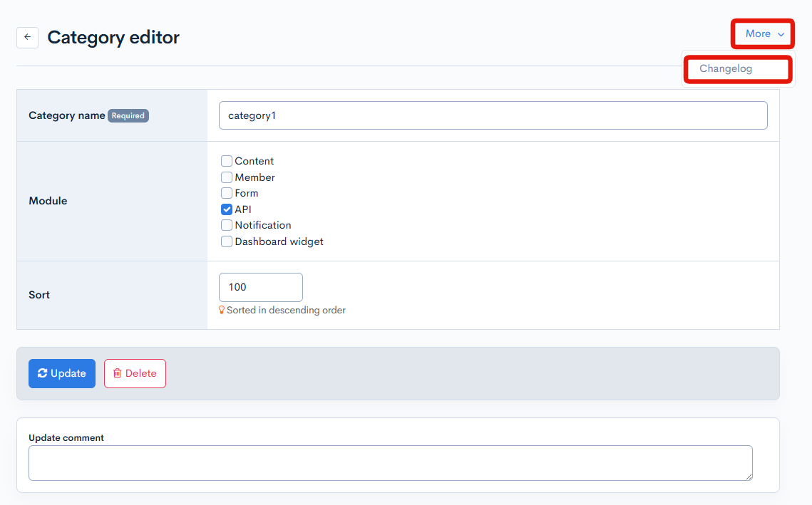812x505 pixels.
Task: Click into the Sort number field
Action: 260,287
